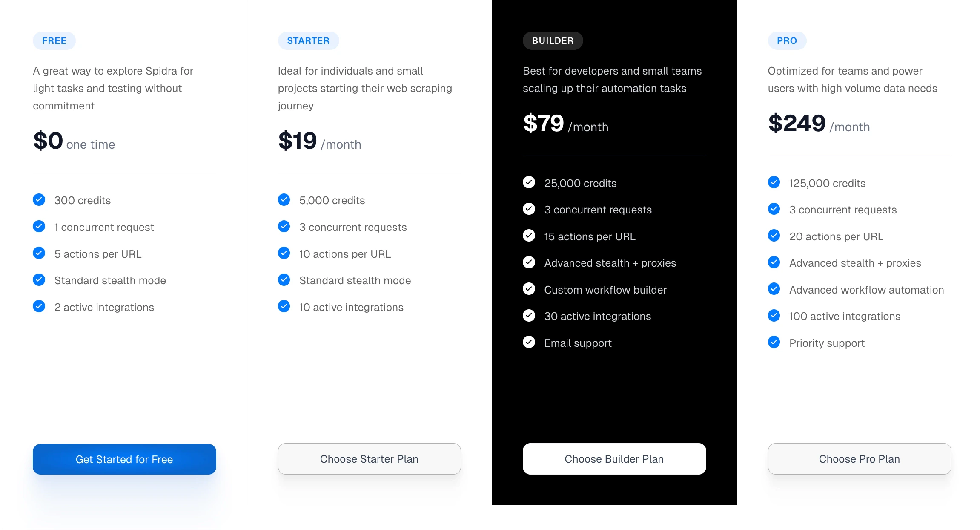Select the STARTER plan badge
Viewport: 980px width, 530px height.
(x=309, y=40)
